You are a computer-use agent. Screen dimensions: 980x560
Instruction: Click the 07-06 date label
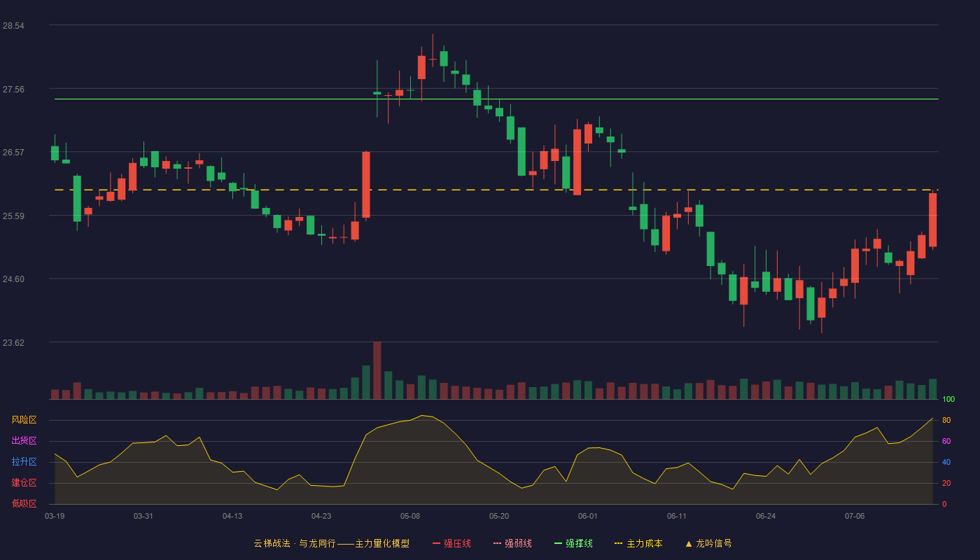pyautogui.click(x=855, y=516)
